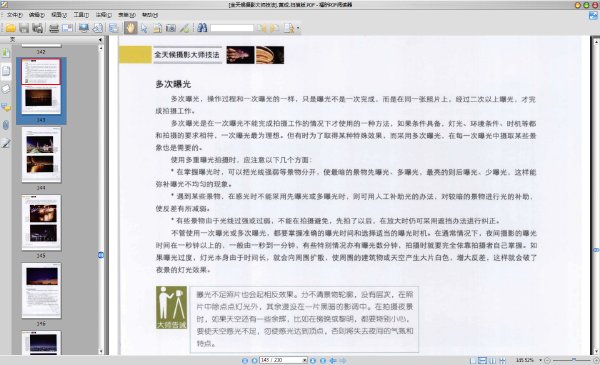
Task: Click the Next View forward arrow
Action: coord(343,360)
